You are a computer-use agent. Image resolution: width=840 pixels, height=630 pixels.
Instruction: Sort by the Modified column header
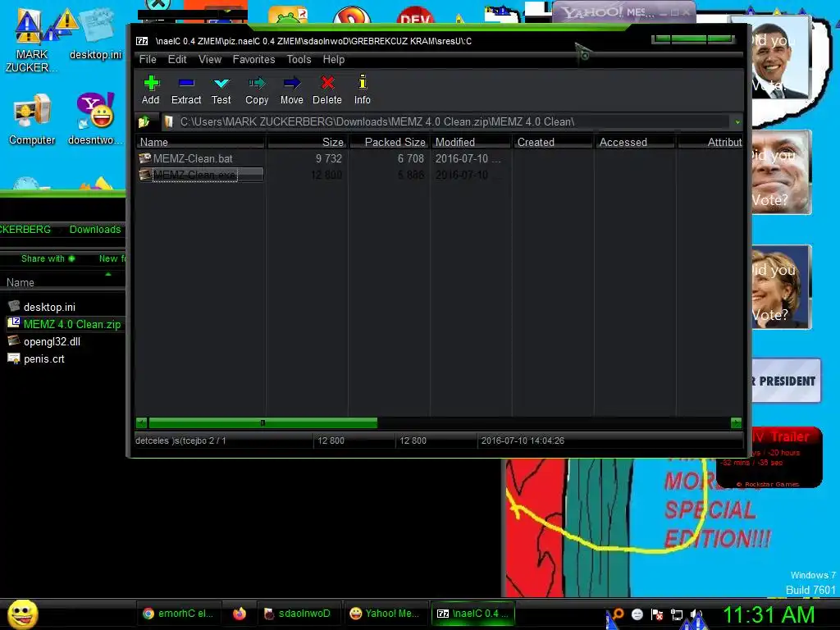tap(471, 142)
